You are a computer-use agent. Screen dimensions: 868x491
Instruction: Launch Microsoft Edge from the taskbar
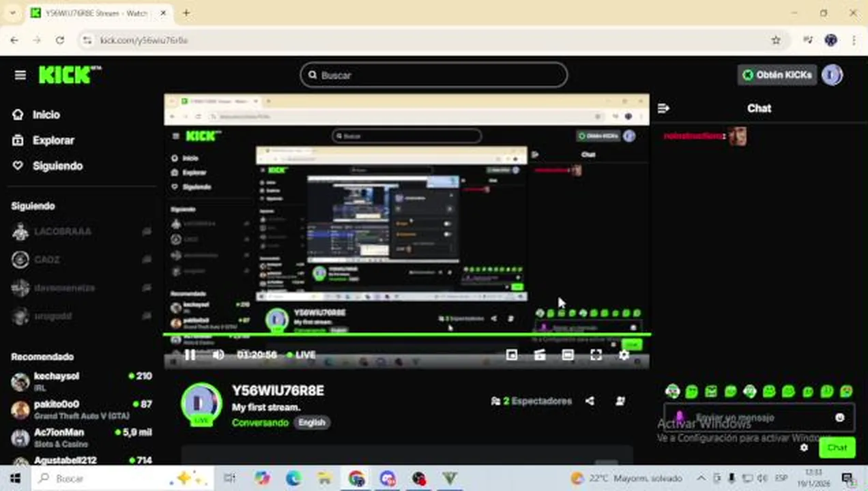tap(293, 479)
